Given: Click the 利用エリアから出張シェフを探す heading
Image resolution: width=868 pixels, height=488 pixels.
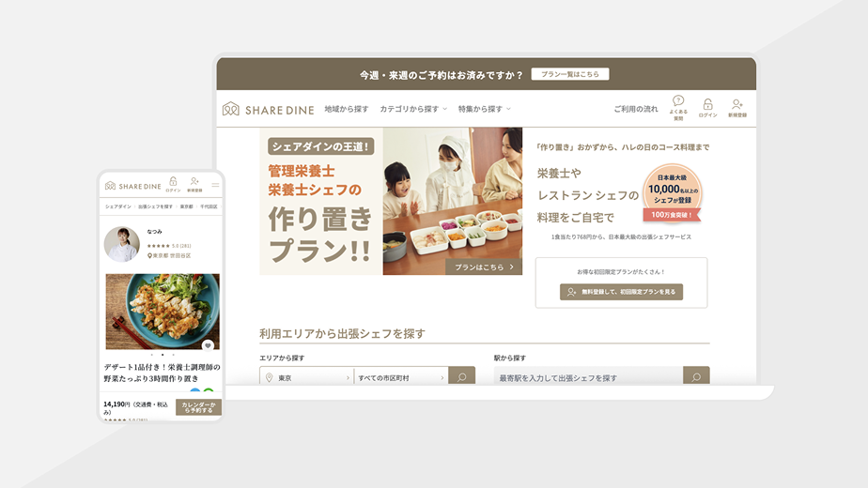Looking at the screenshot, I should coord(342,334).
